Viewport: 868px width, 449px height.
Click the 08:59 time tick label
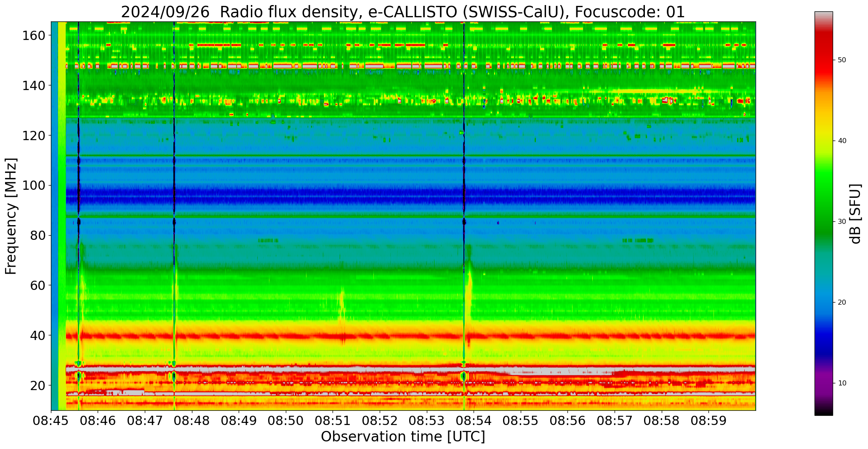(x=708, y=420)
